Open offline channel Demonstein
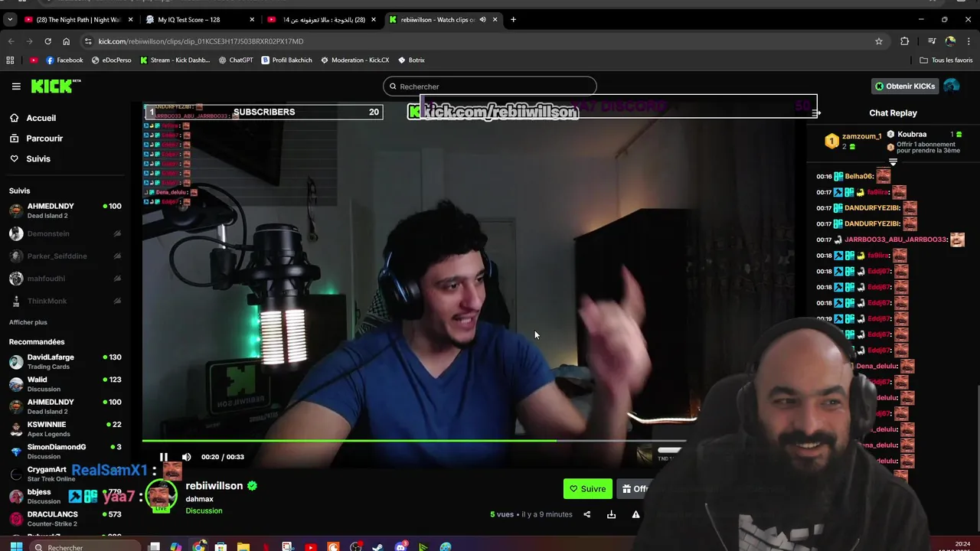980x551 pixels. pos(65,233)
